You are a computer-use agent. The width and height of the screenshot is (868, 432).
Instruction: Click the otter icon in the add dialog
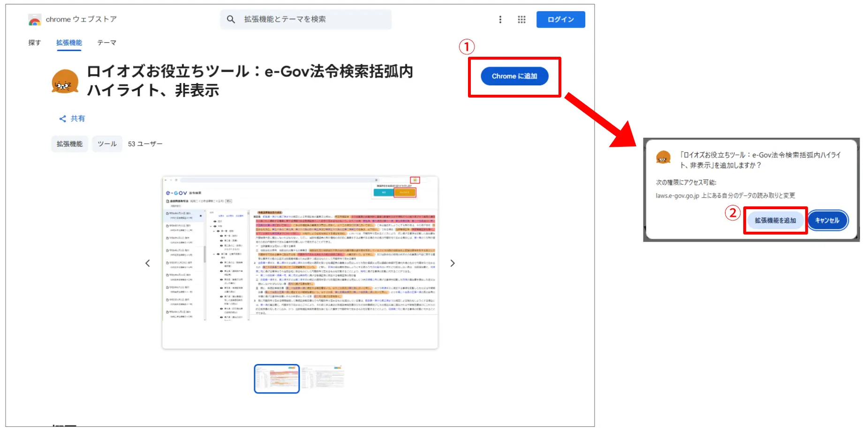[663, 157]
